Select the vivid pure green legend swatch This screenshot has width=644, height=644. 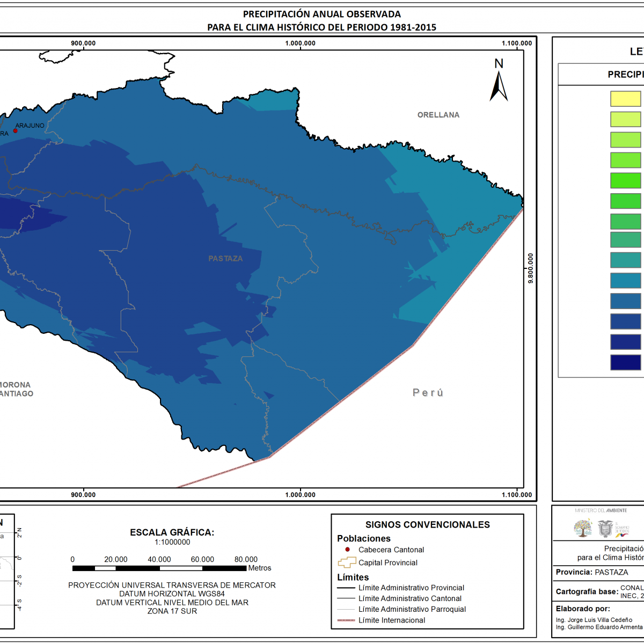626,180
